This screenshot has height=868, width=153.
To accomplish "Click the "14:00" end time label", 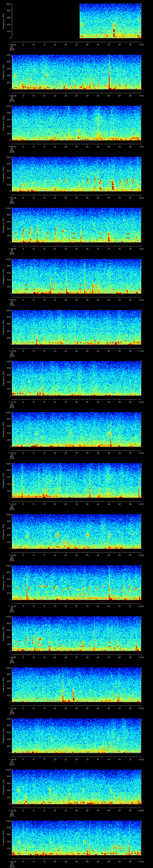I will point(141,504).
